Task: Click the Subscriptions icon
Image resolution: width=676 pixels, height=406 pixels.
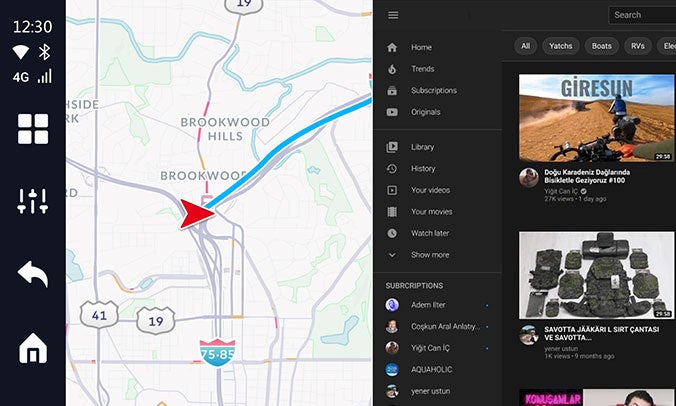Action: 392,91
